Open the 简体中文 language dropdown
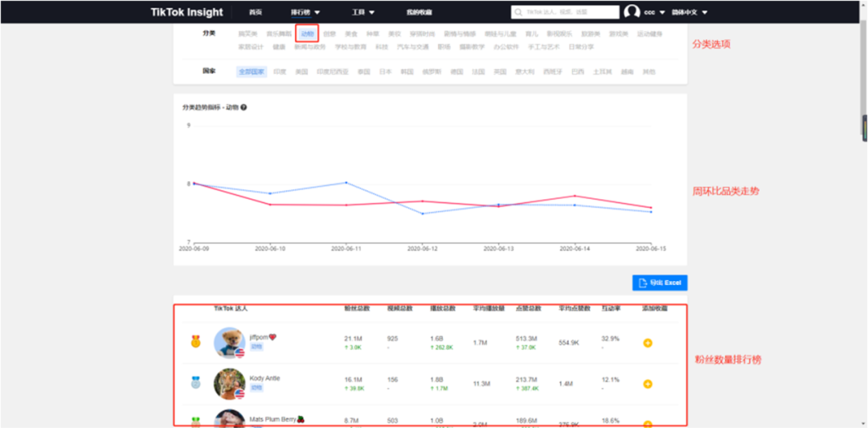868x428 pixels. [694, 12]
